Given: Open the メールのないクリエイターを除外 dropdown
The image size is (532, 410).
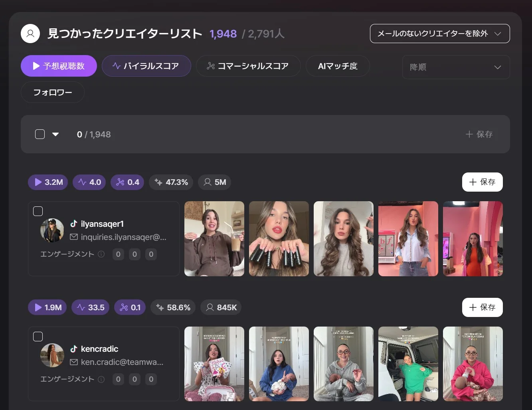Looking at the screenshot, I should click(439, 34).
